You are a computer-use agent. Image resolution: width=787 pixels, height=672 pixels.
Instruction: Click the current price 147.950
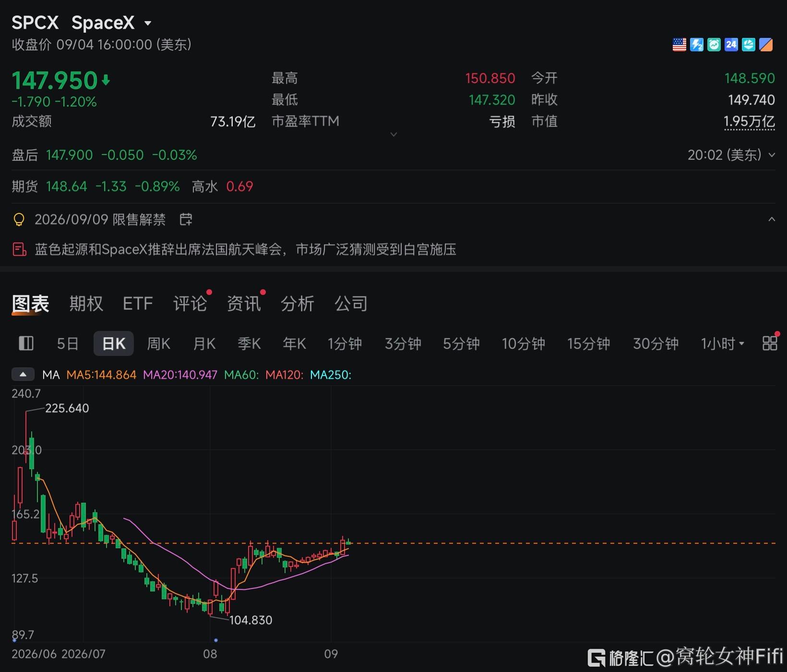point(55,80)
